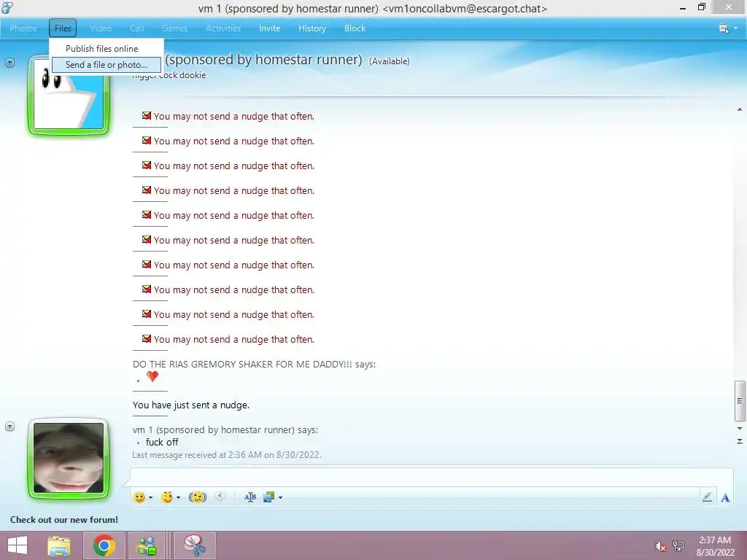
Task: Open the Call toolbar item
Action: [x=136, y=28]
